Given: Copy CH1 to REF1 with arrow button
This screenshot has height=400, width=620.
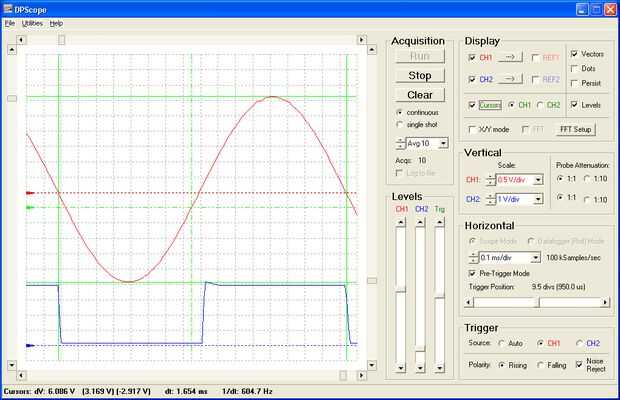Looking at the screenshot, I should tap(510, 57).
